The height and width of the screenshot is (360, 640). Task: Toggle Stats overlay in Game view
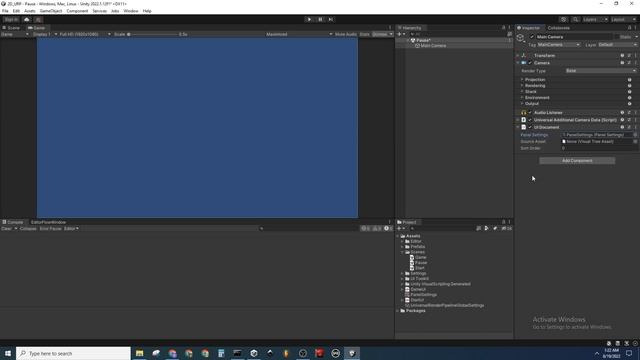point(364,34)
